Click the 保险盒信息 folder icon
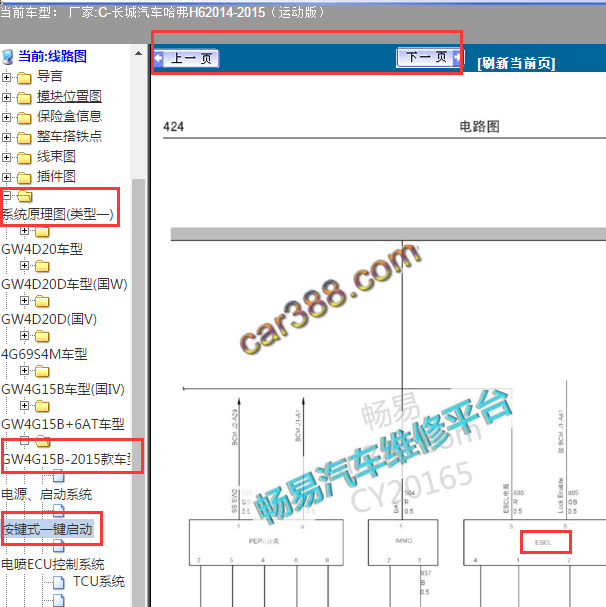This screenshot has width=606, height=607. [x=24, y=118]
